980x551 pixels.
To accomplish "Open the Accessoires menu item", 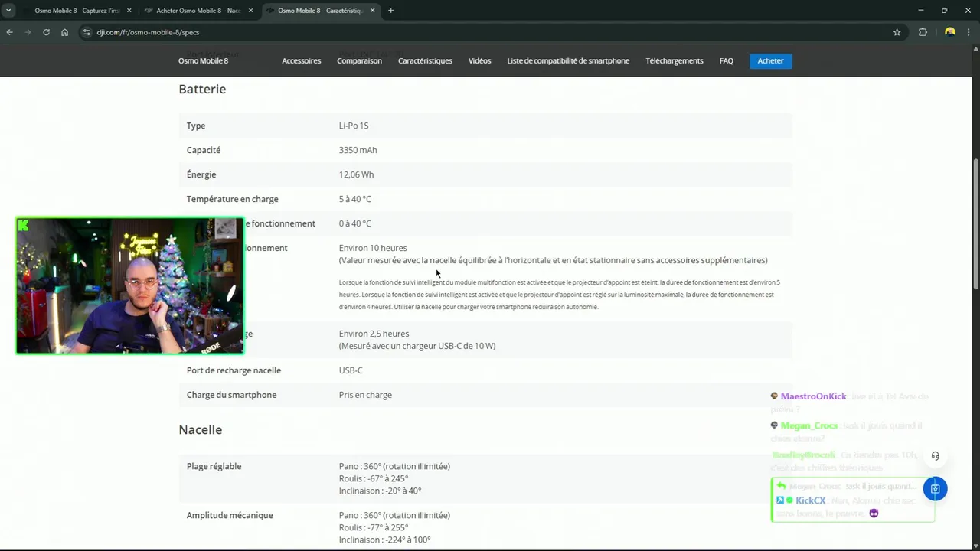I will click(x=301, y=60).
